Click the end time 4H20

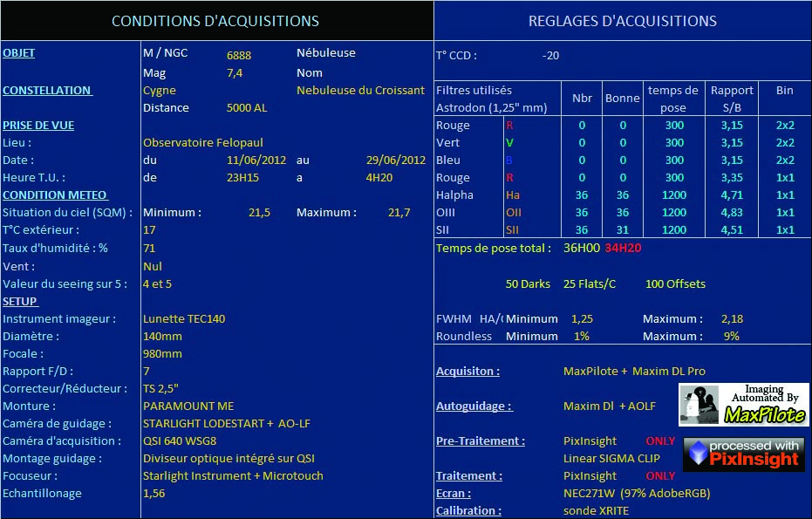click(x=379, y=178)
